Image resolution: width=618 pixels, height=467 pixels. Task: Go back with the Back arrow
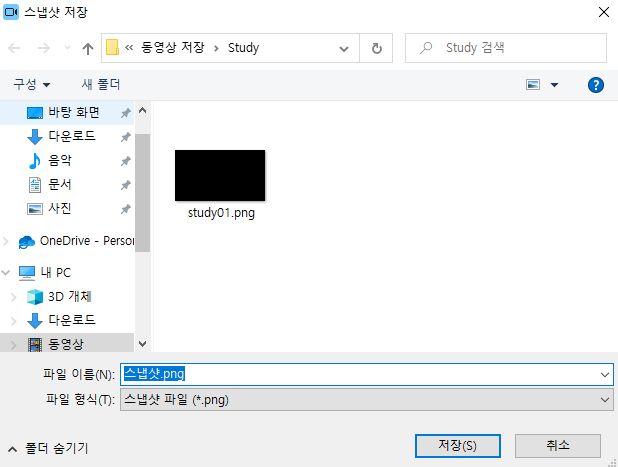point(14,48)
